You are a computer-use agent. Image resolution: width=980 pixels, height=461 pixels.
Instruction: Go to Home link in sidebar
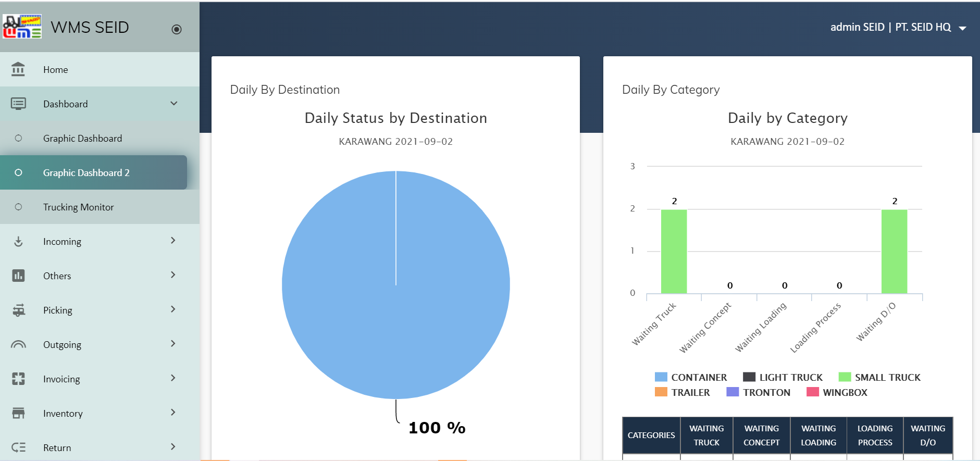point(55,69)
